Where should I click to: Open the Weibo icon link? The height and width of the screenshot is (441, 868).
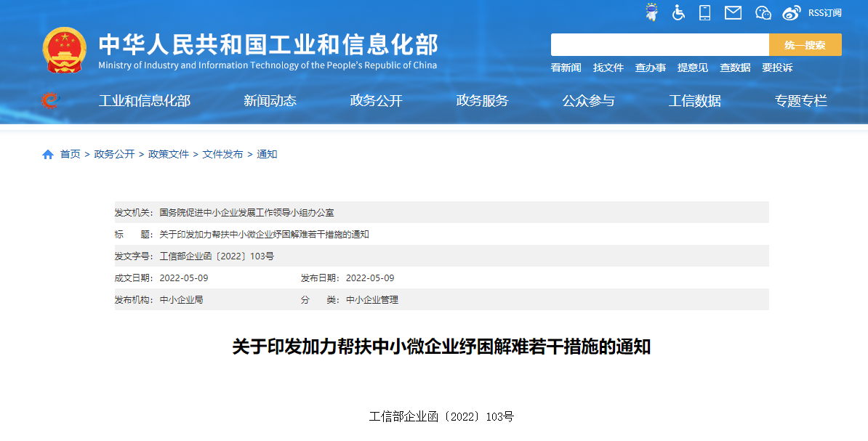791,12
